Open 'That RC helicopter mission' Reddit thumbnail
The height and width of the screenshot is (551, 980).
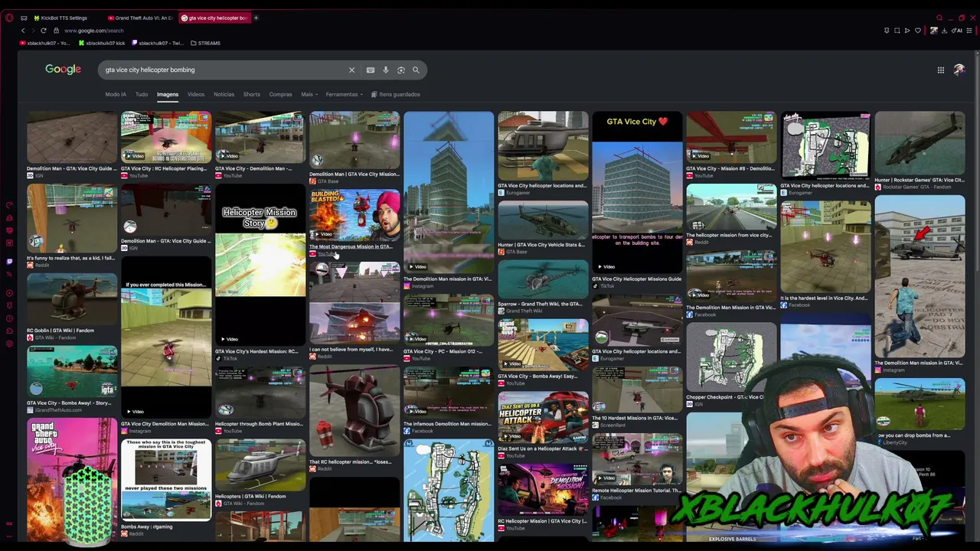[x=354, y=411]
